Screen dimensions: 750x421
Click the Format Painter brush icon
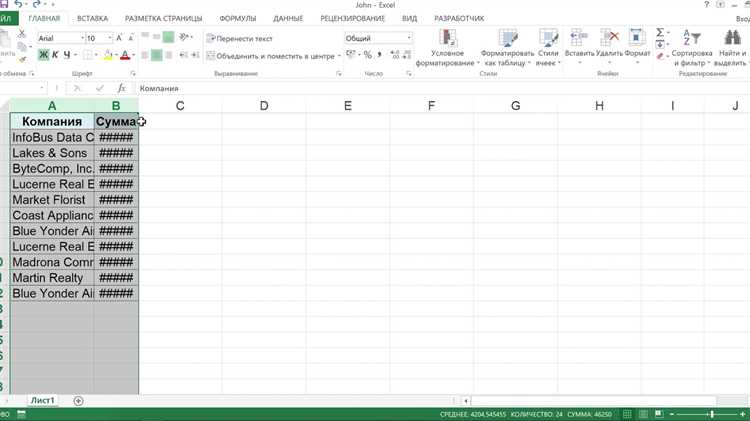click(22, 59)
